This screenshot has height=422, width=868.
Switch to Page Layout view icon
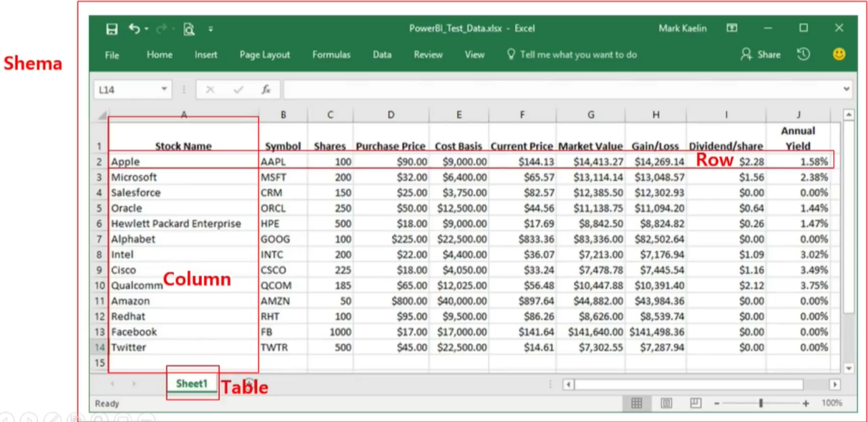pyautogui.click(x=666, y=403)
